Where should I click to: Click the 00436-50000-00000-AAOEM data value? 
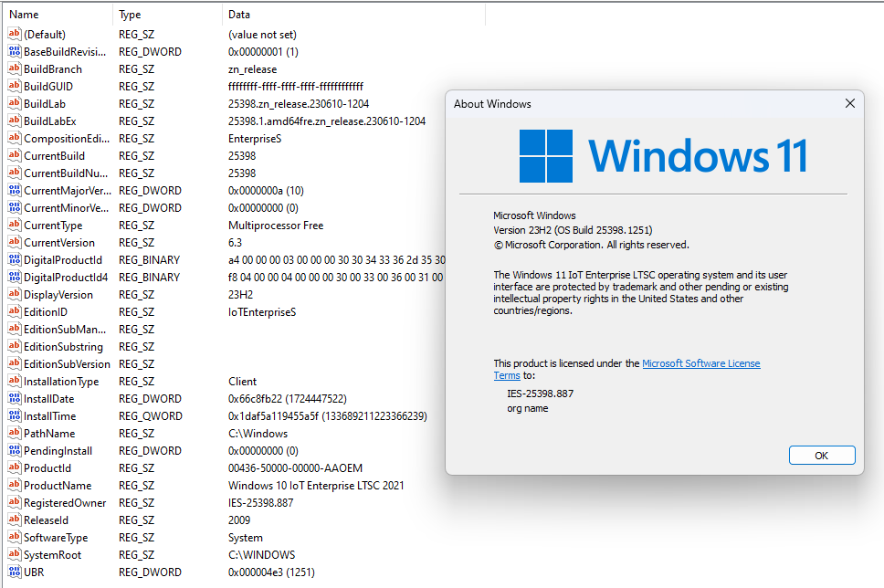click(295, 467)
